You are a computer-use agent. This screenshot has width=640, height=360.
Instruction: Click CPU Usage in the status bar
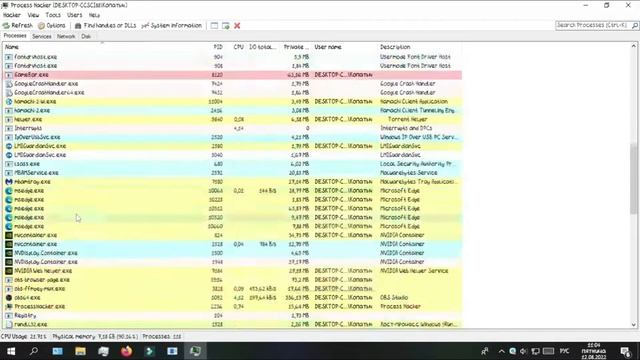24,337
